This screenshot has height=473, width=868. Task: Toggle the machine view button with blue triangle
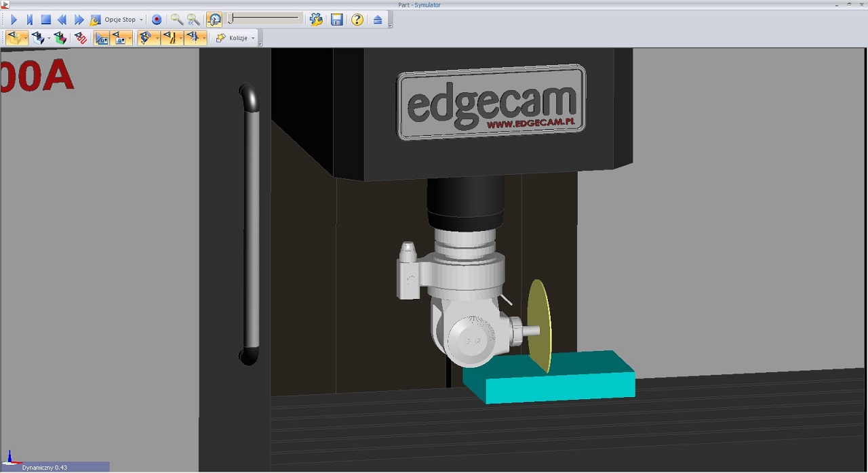(102, 38)
